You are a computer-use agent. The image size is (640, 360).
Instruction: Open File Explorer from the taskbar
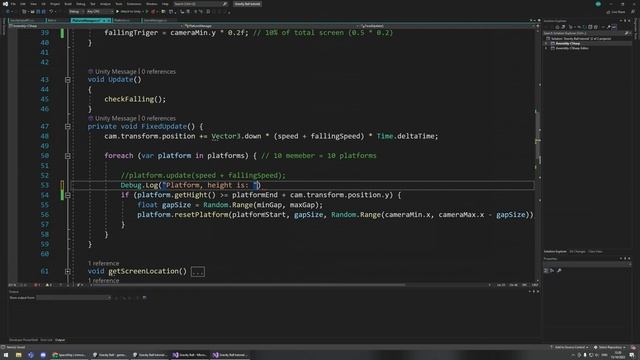(x=18, y=355)
